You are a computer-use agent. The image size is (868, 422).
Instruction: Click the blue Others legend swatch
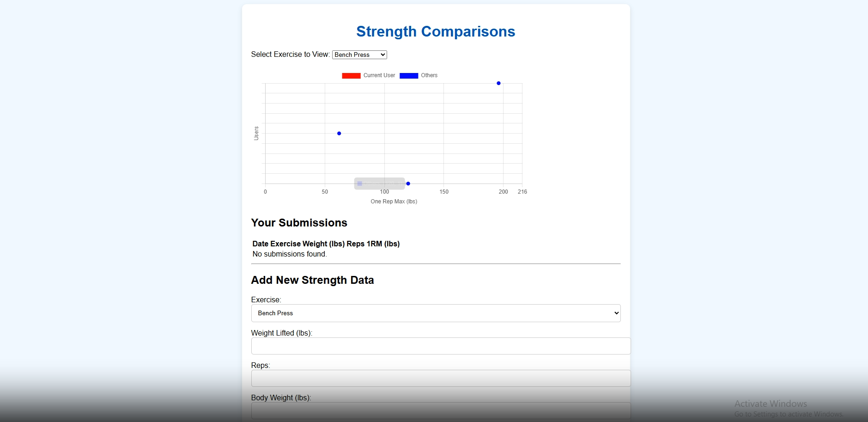[409, 76]
